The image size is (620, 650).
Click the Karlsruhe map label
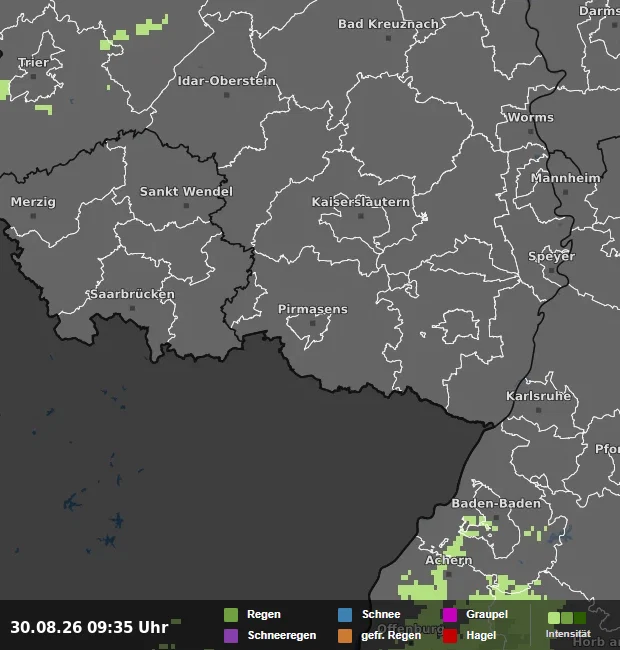[x=538, y=396]
